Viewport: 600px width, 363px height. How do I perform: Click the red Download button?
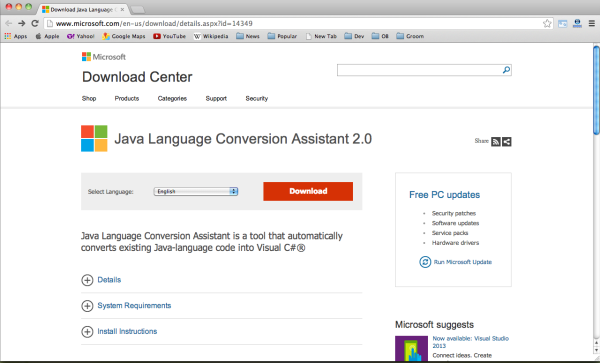308,191
